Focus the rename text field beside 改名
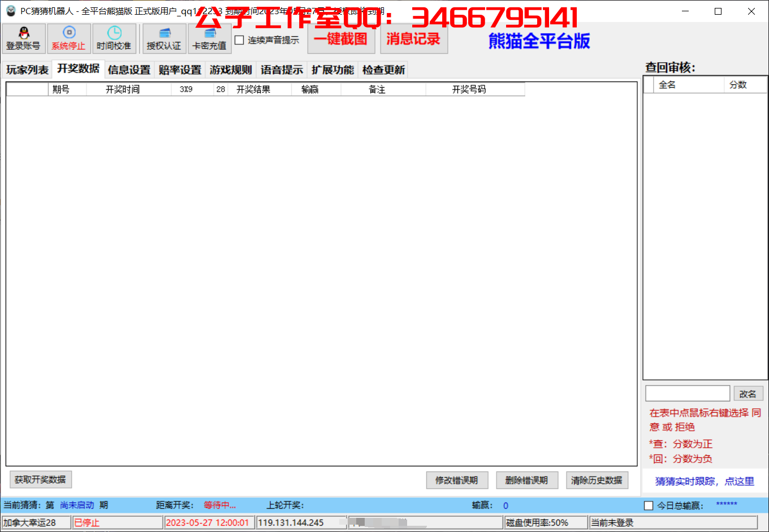Viewport: 769px width, 532px height. tap(688, 393)
